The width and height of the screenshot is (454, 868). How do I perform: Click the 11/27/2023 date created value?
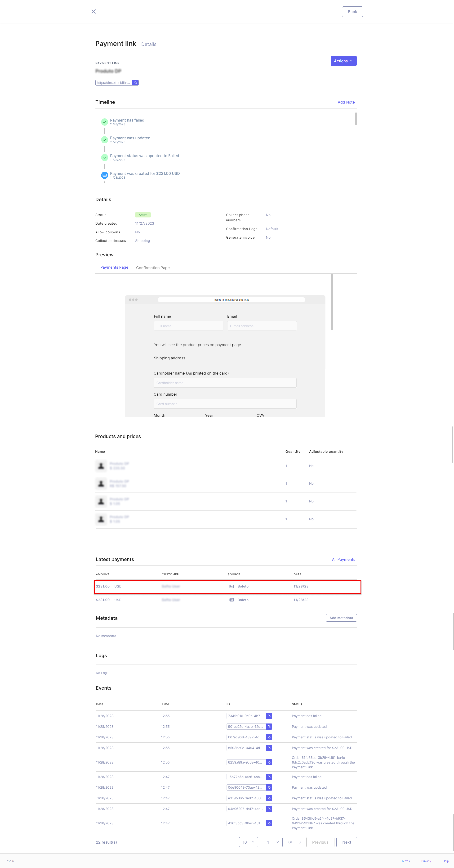[x=145, y=223]
